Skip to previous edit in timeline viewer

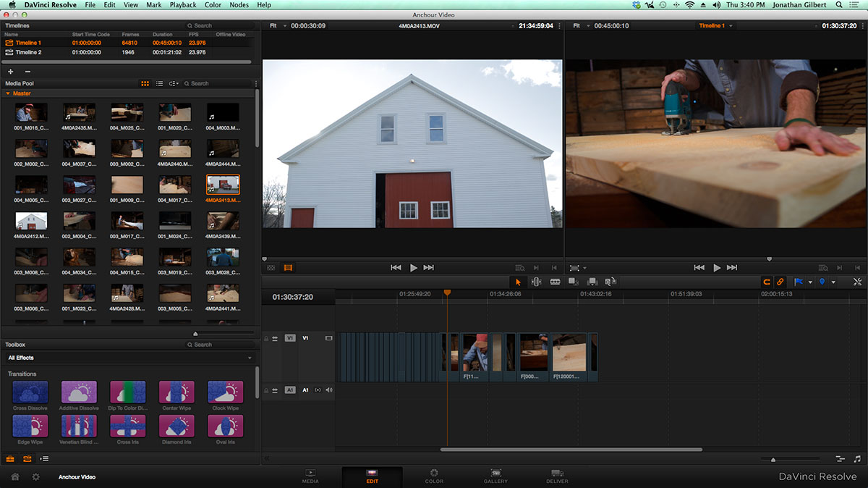pos(699,268)
